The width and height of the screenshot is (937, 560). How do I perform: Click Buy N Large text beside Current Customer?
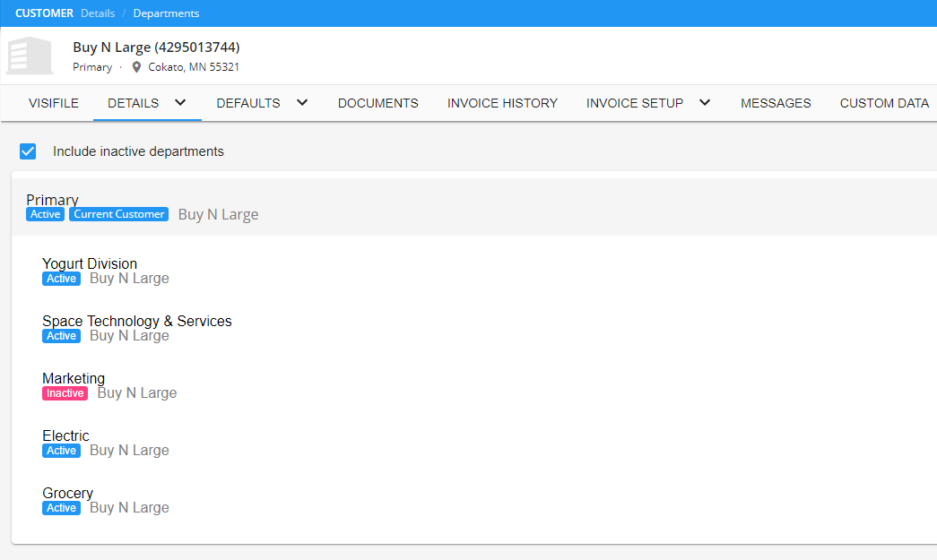[x=218, y=214]
